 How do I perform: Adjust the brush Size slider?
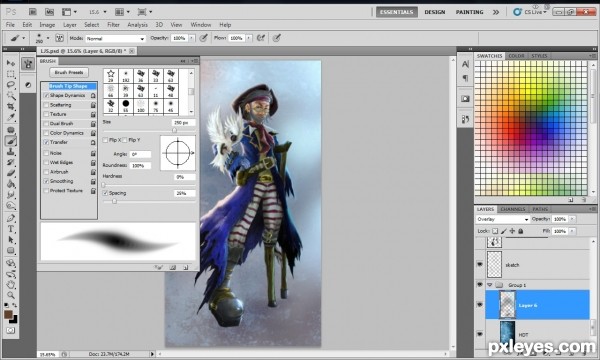click(x=174, y=130)
